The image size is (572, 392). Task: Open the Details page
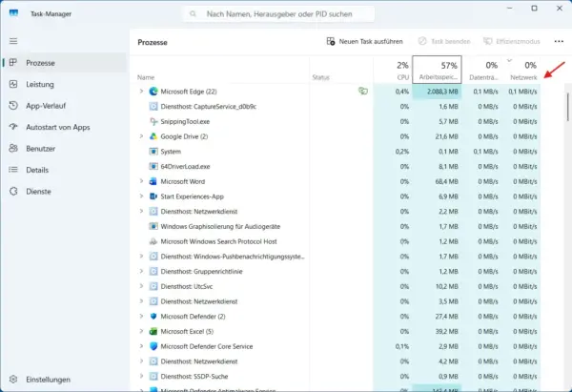click(x=65, y=170)
